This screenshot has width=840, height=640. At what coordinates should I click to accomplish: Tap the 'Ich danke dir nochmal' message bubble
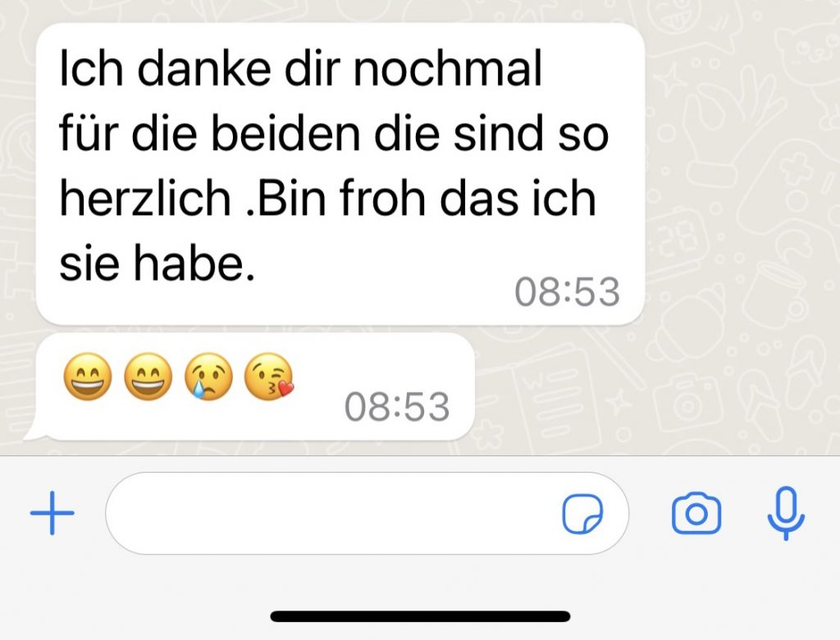(x=340, y=174)
